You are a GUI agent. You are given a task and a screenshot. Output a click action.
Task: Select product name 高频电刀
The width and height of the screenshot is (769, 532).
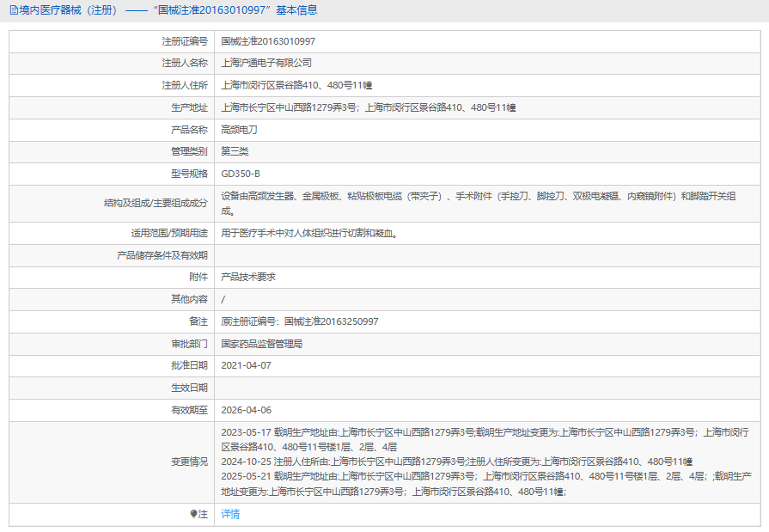point(239,130)
